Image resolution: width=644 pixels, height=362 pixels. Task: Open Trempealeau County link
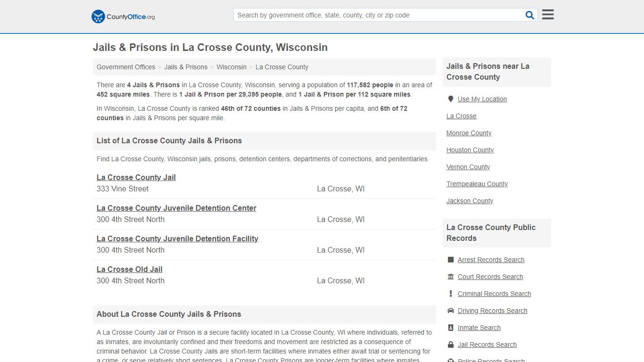(x=477, y=184)
